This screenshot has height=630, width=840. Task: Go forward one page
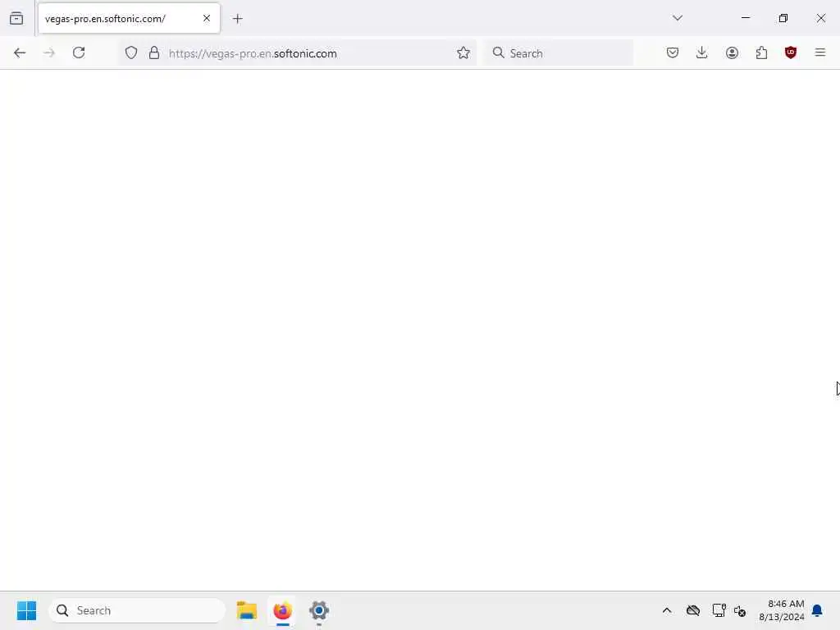click(49, 52)
